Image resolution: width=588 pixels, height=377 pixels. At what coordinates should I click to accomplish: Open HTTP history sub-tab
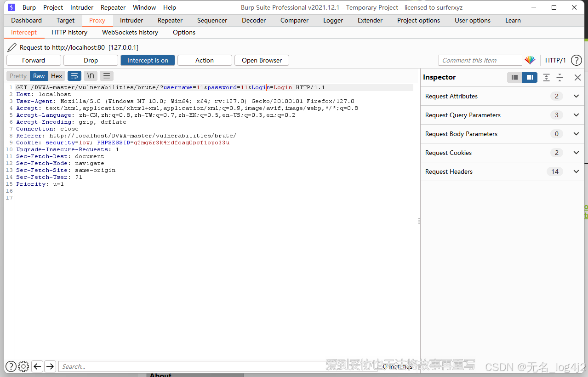(x=69, y=32)
